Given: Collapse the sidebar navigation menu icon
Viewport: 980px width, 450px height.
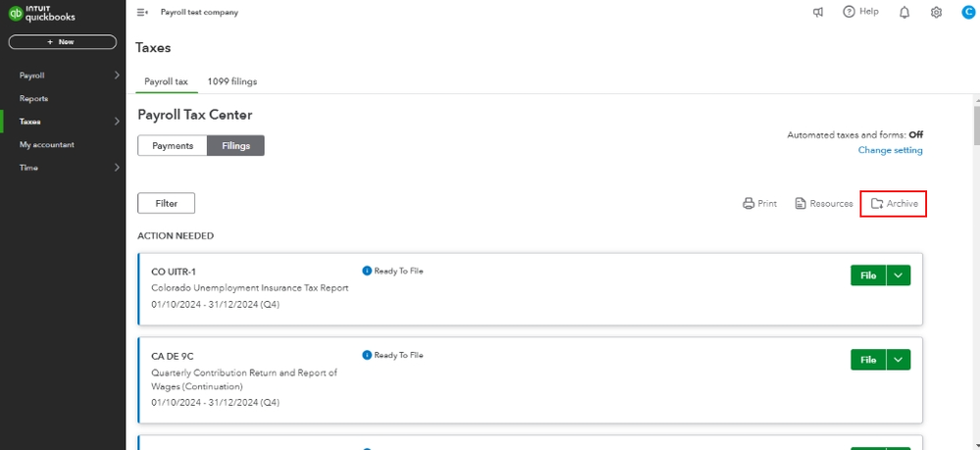Looking at the screenshot, I should [142, 13].
